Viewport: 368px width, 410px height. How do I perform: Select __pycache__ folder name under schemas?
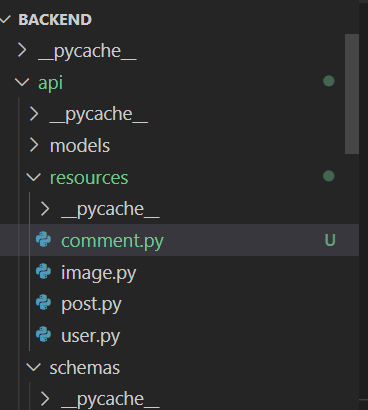110,400
